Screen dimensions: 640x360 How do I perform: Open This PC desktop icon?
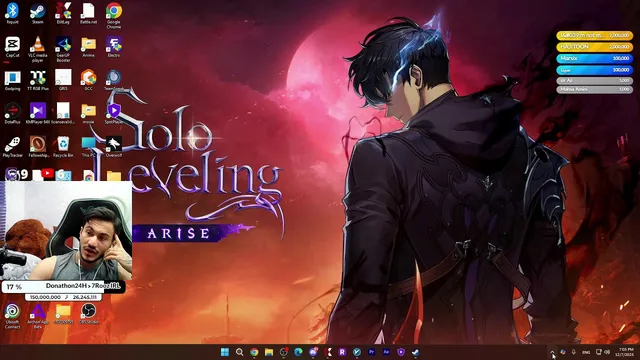(88, 147)
